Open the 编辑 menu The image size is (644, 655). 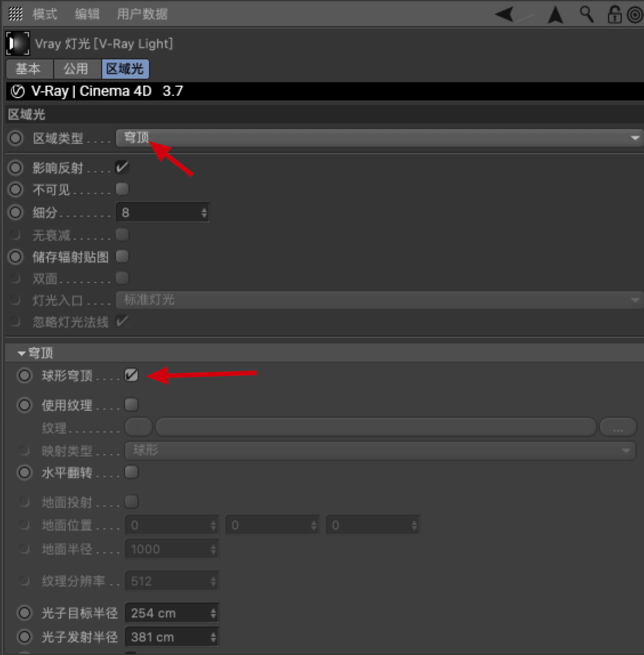(x=87, y=14)
